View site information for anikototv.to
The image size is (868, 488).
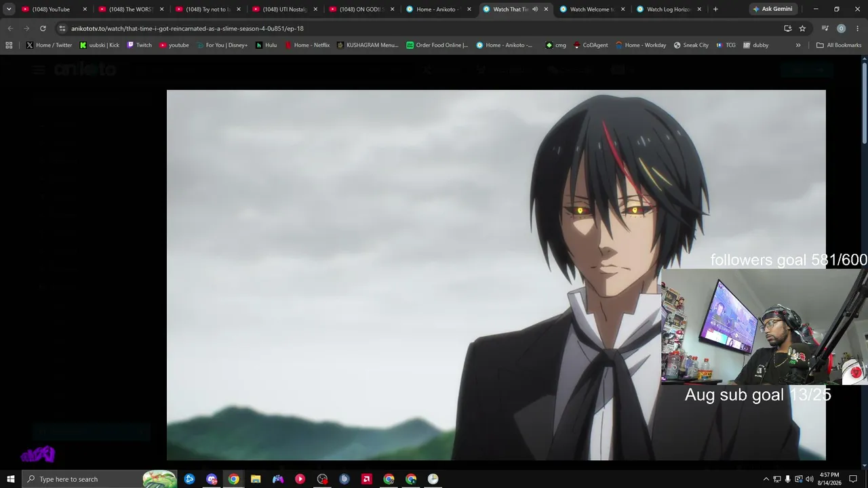pos(62,28)
